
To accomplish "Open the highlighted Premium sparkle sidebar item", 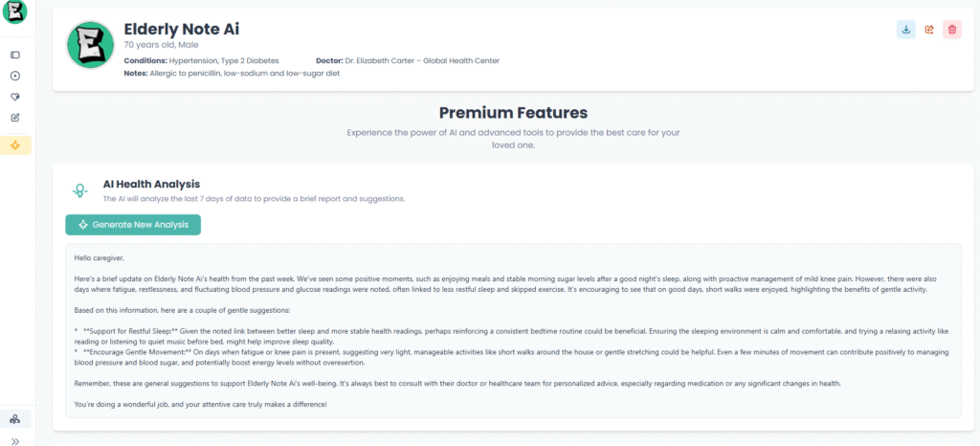I will click(15, 145).
